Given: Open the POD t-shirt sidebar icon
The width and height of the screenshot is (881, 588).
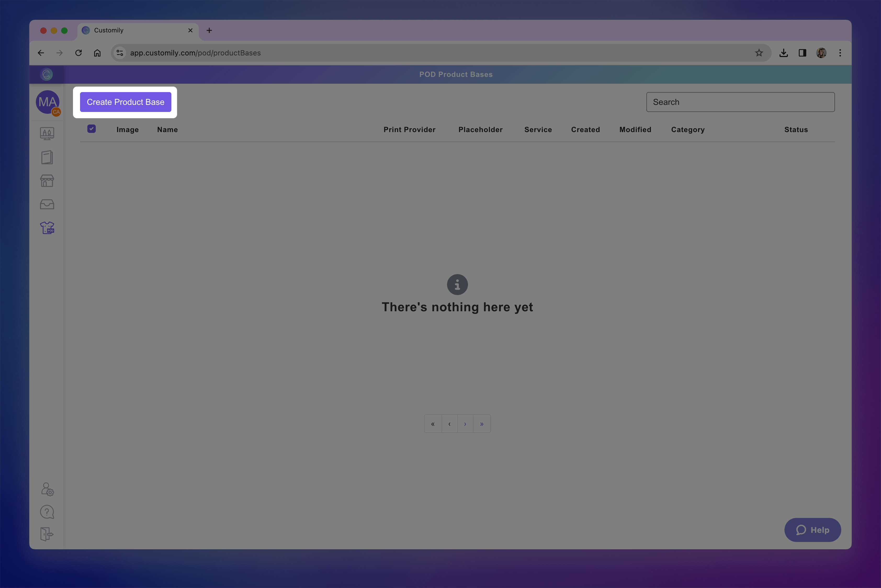Looking at the screenshot, I should (x=47, y=228).
